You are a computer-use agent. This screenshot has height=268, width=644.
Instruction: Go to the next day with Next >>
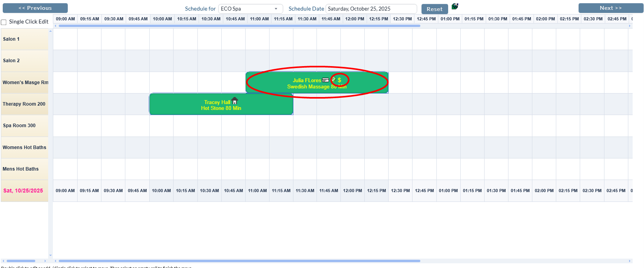pos(611,8)
